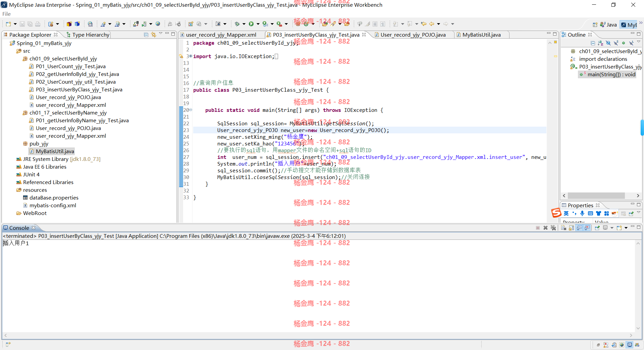Click the camera capture icon in toolbar

pos(218,24)
